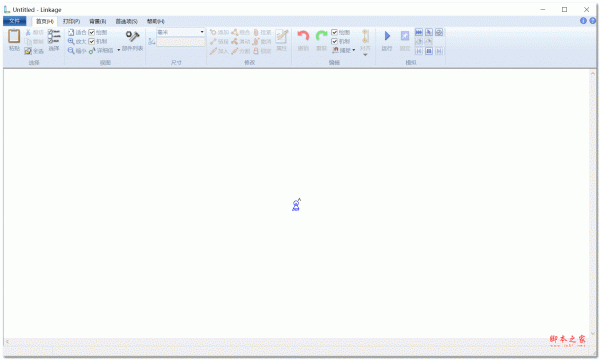600x360 pixels.
Task: Click the Add connector (添加) icon
Action: pos(213,33)
